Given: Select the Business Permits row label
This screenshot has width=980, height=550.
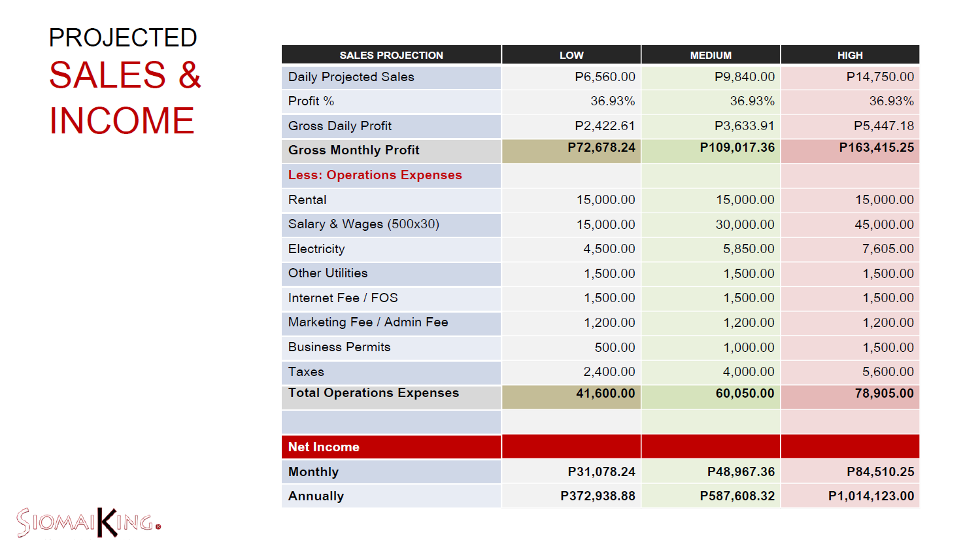Looking at the screenshot, I should pyautogui.click(x=339, y=347).
